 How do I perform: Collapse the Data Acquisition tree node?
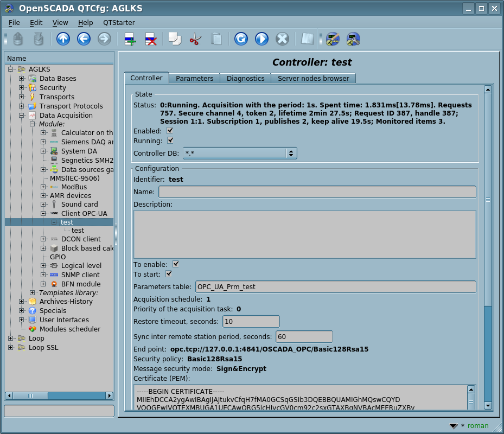pos(22,115)
